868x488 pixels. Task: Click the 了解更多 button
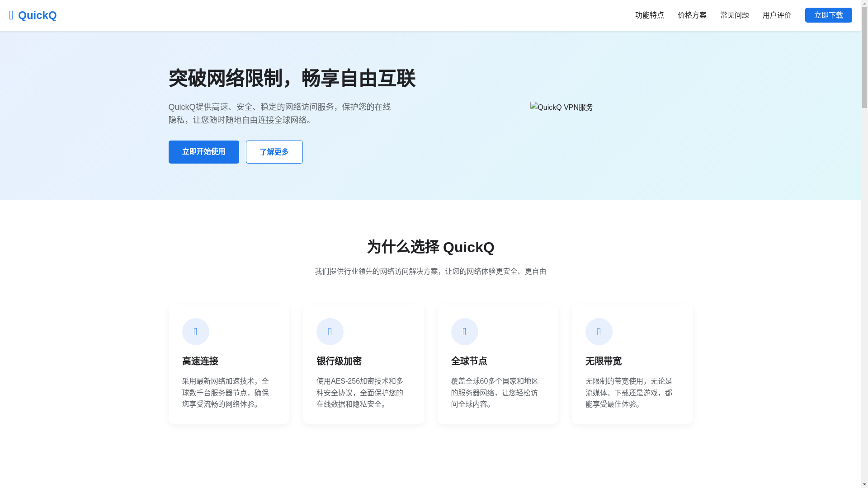click(274, 152)
